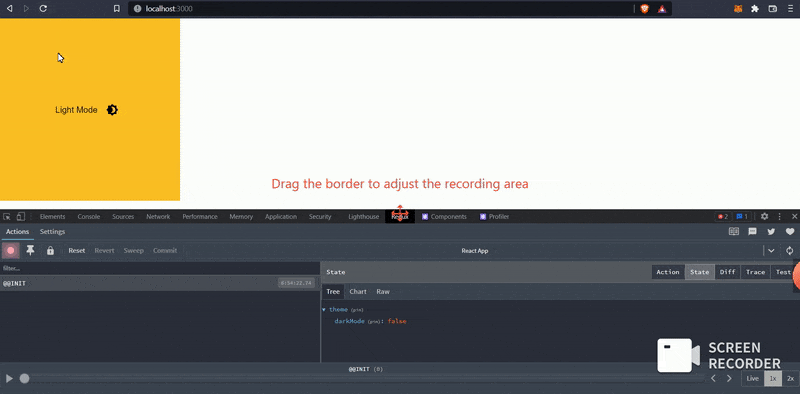
Task: Switch to the Elements tab
Action: pyautogui.click(x=53, y=216)
